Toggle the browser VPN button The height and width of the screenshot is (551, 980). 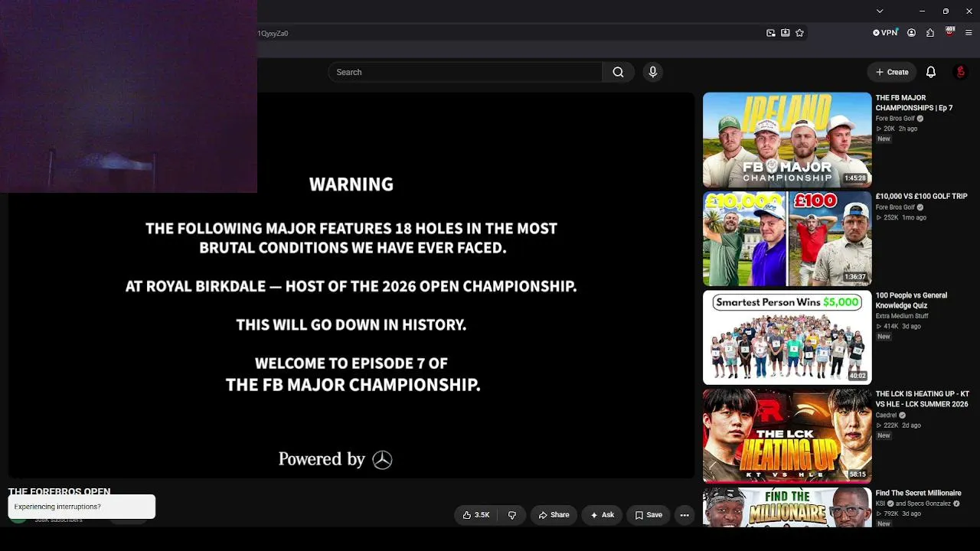click(885, 33)
